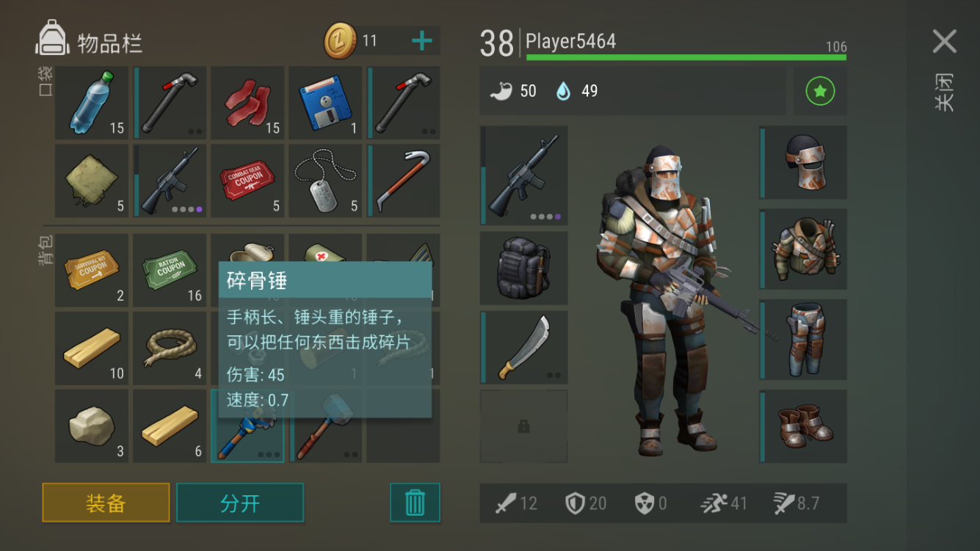Select the blue floppy disk item
The height and width of the screenshot is (551, 980).
click(x=325, y=103)
